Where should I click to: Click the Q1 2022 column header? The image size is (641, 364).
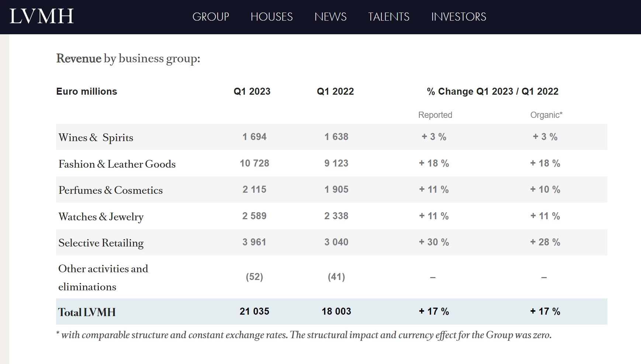pyautogui.click(x=335, y=91)
